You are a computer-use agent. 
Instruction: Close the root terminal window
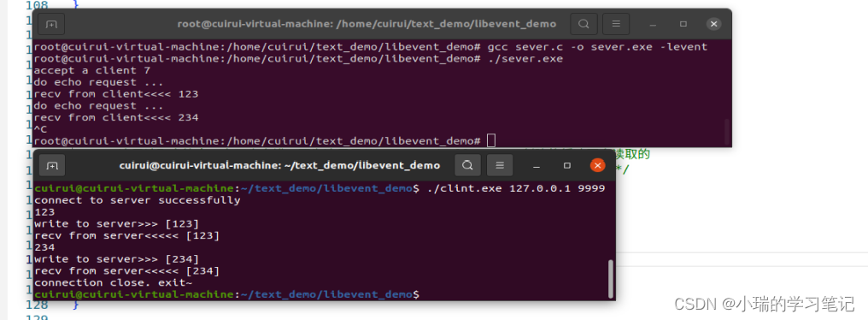713,25
